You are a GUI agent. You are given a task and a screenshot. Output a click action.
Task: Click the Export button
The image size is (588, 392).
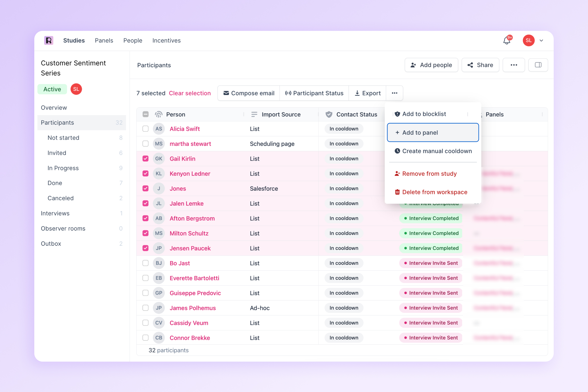[367, 93]
